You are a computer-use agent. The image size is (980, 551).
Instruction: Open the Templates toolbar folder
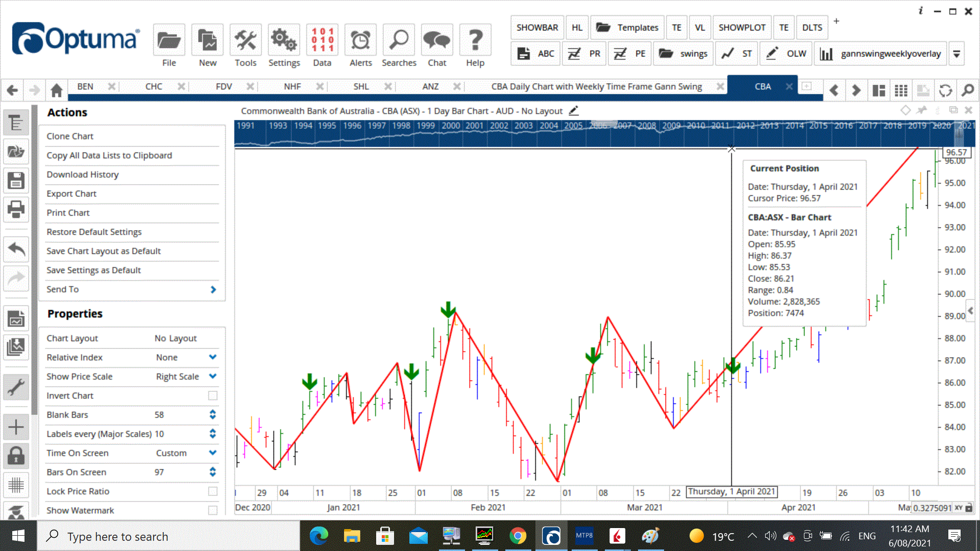tap(627, 28)
